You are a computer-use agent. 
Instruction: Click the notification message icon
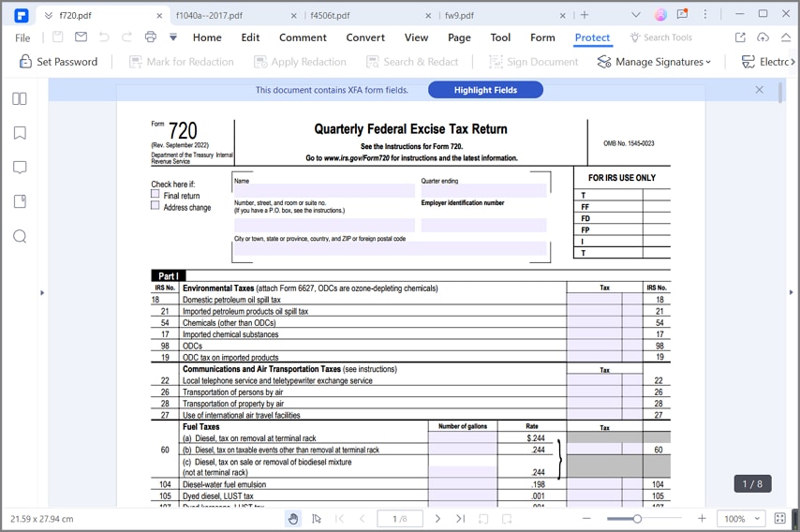[x=683, y=14]
